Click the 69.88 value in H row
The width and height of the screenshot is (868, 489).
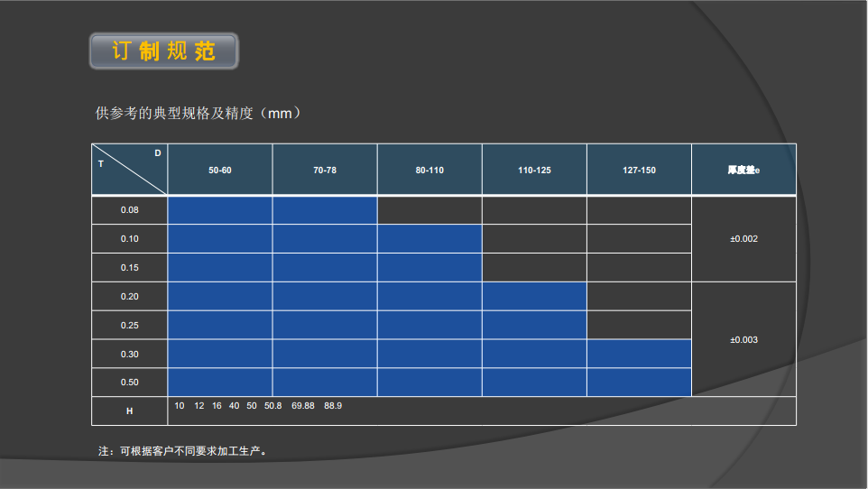point(303,406)
